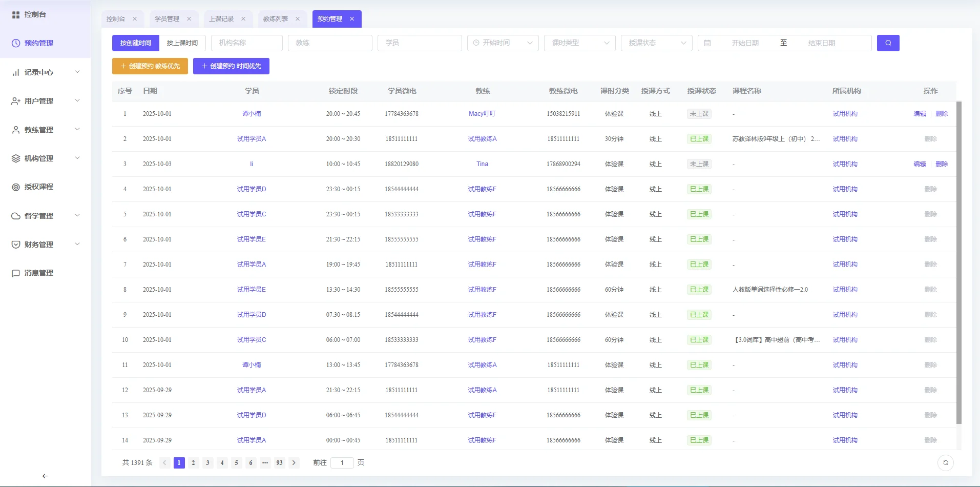
Task: Go to page 2
Action: coord(193,462)
